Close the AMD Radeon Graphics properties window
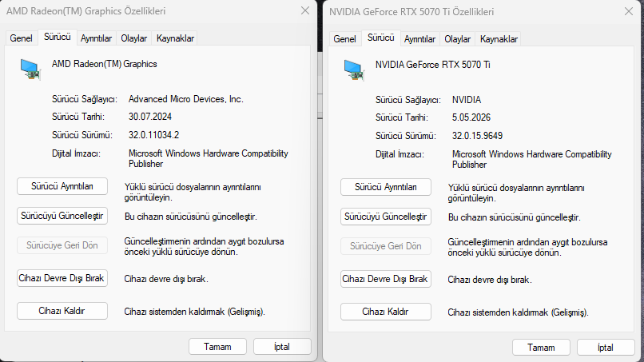Viewport: 644px width, 362px height. pyautogui.click(x=305, y=10)
